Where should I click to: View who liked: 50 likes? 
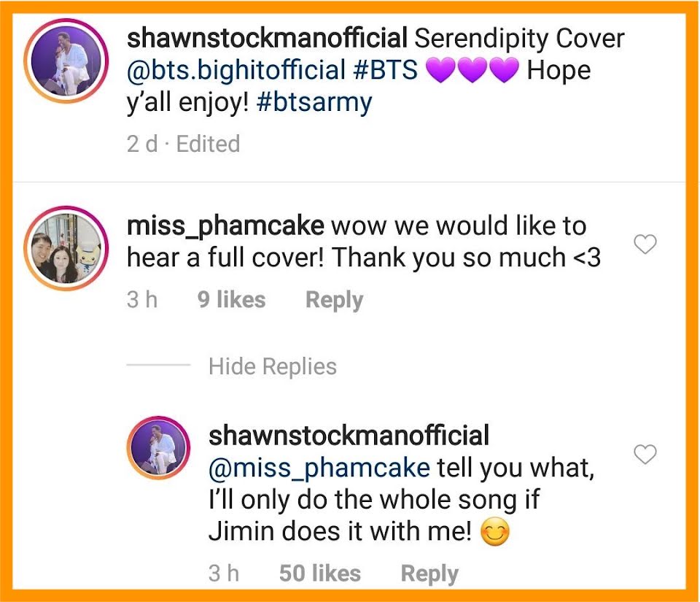tap(320, 574)
